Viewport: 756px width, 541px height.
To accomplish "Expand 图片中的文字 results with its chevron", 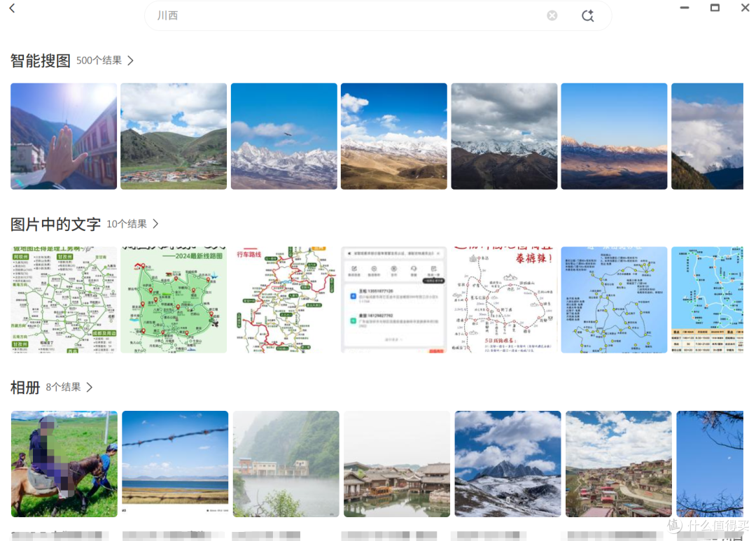I will pyautogui.click(x=155, y=224).
